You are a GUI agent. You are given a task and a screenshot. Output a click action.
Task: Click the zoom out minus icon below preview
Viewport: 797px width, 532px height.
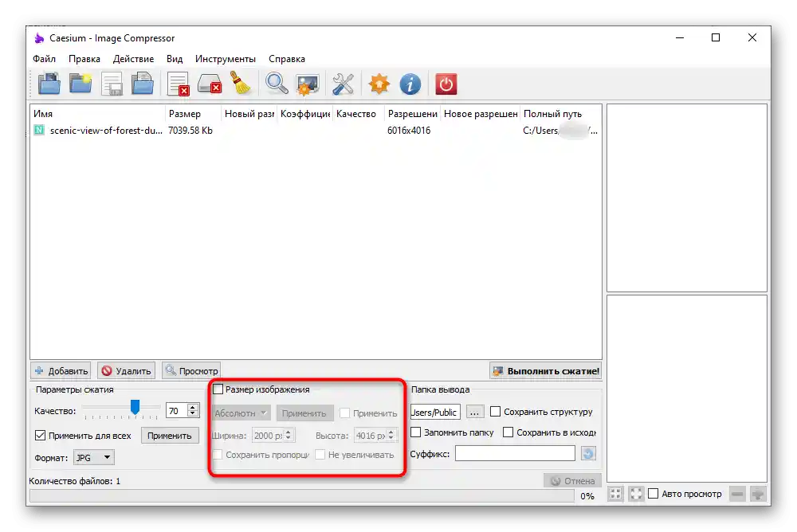coord(737,494)
